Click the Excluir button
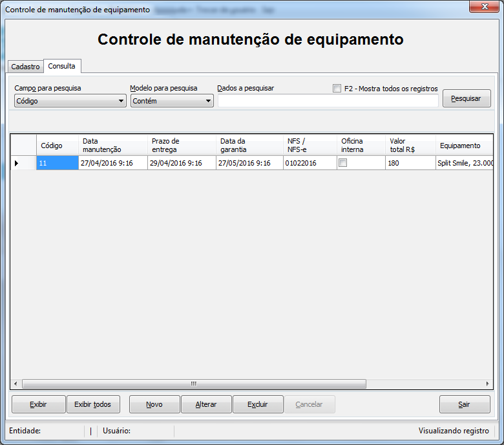Image resolution: width=504 pixels, height=445 pixels. 258,404
